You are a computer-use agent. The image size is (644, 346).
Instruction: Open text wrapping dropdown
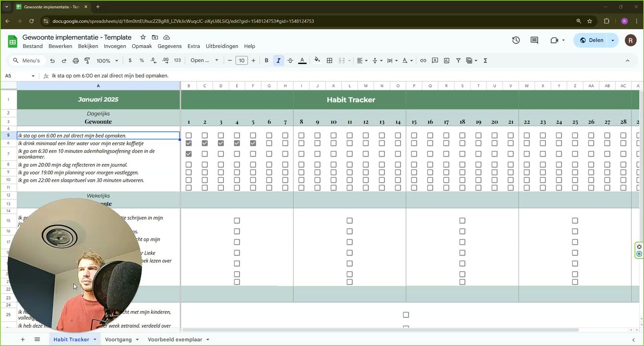pyautogui.click(x=392, y=61)
